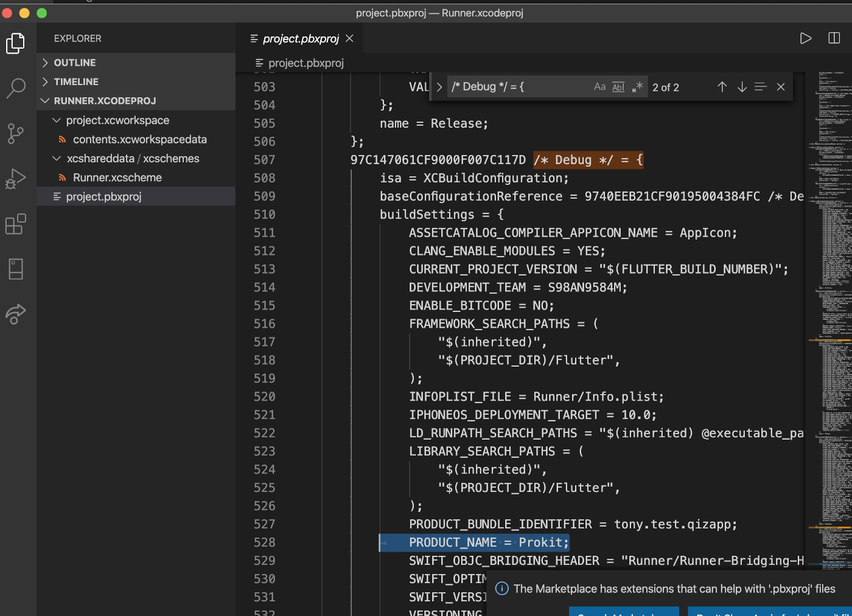Open Runner.xcscheme file in explorer
The width and height of the screenshot is (852, 616).
[117, 178]
